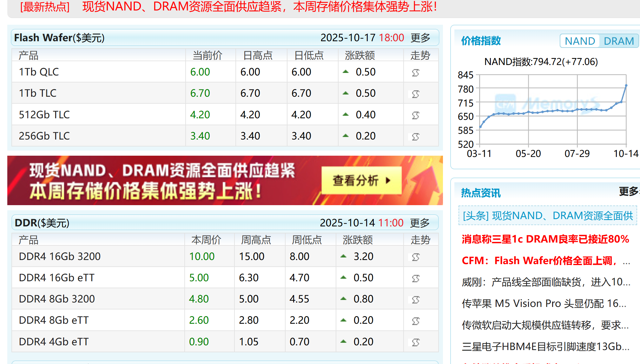
Task: Open trend chart icon for 1Tb TLC
Action: point(415,94)
